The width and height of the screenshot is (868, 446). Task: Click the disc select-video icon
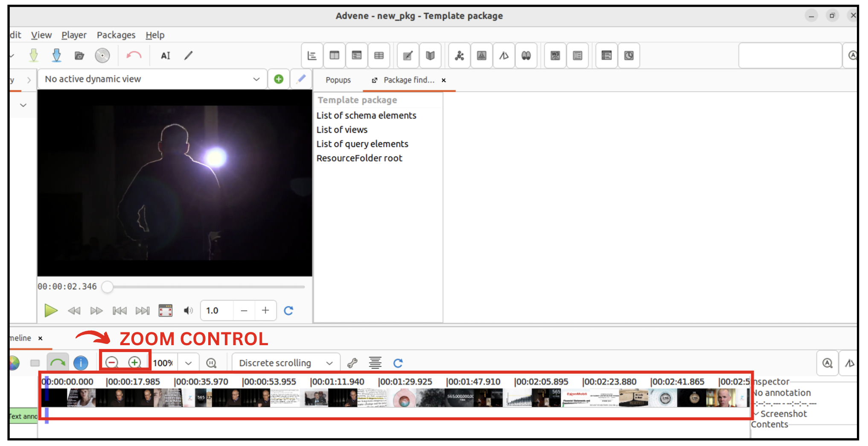(x=102, y=56)
